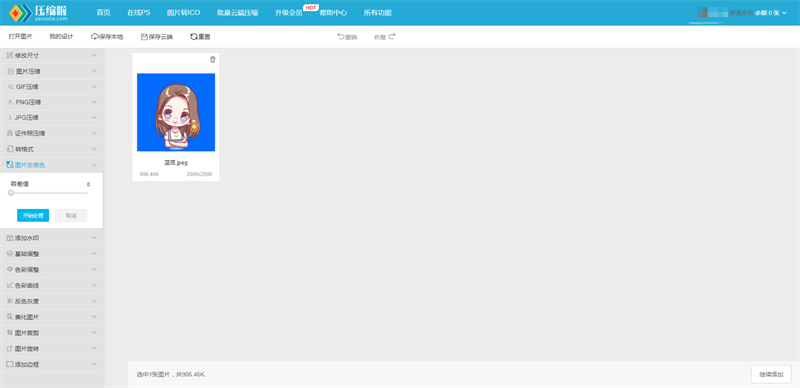Click the eye icon beside 色彩调整

[10, 269]
